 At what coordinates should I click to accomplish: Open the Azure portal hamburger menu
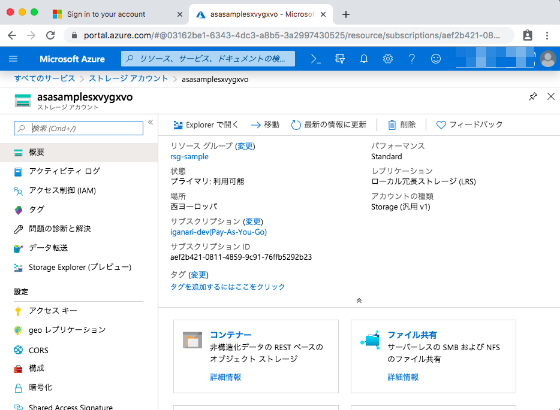coord(13,59)
